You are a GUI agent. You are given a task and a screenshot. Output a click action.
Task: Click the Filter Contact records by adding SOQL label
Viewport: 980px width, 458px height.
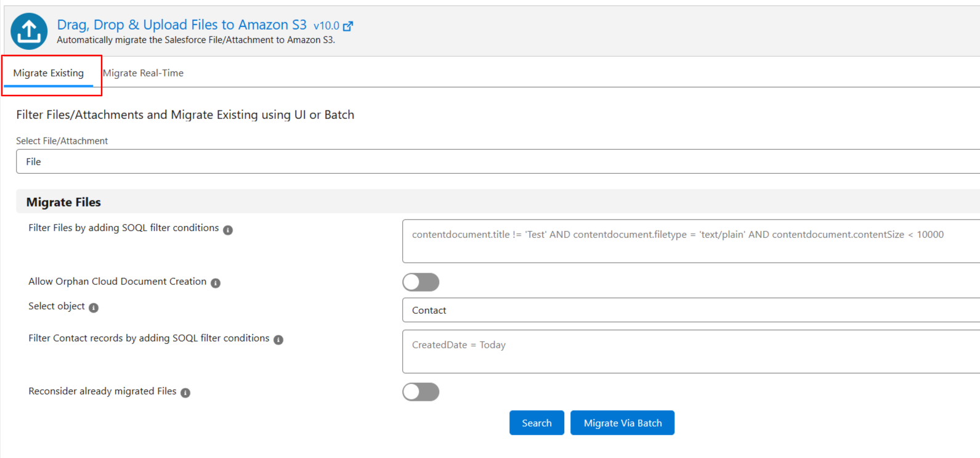(148, 338)
